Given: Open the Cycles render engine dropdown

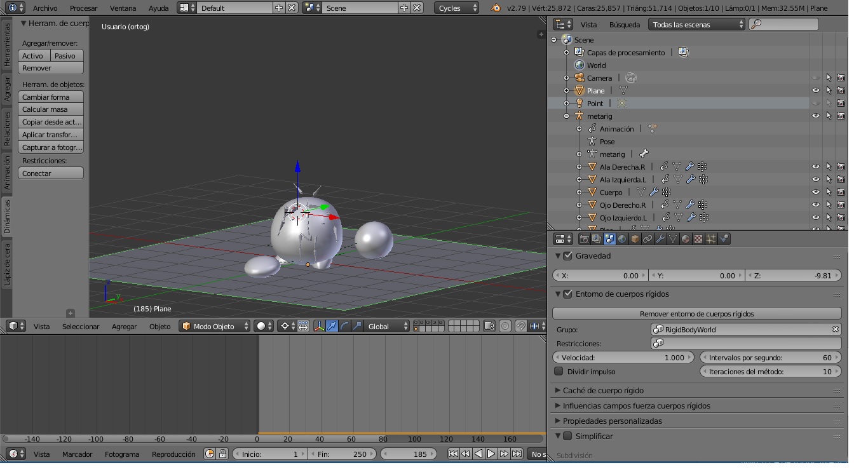Looking at the screenshot, I should pyautogui.click(x=458, y=8).
